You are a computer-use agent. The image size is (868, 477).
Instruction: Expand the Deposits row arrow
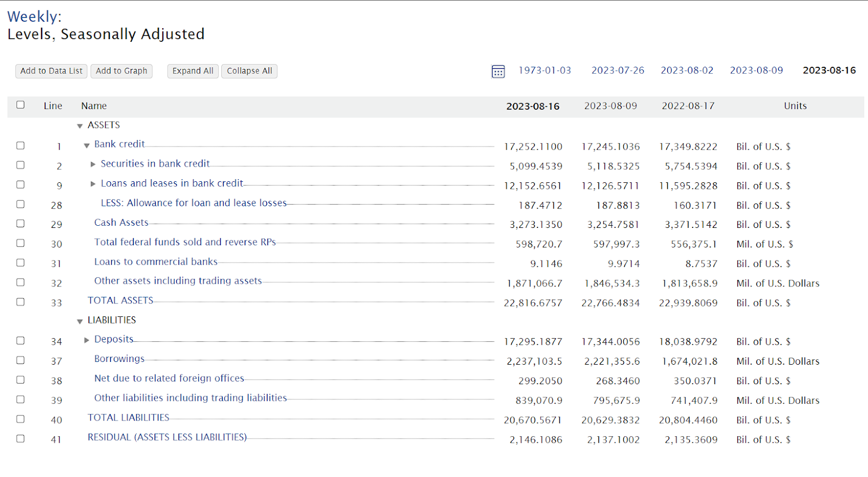87,340
